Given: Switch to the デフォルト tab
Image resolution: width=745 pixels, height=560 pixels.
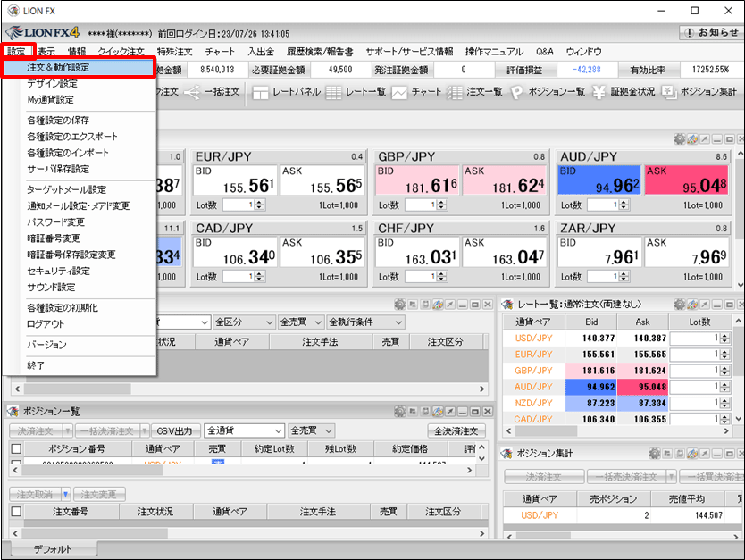Looking at the screenshot, I should [53, 549].
